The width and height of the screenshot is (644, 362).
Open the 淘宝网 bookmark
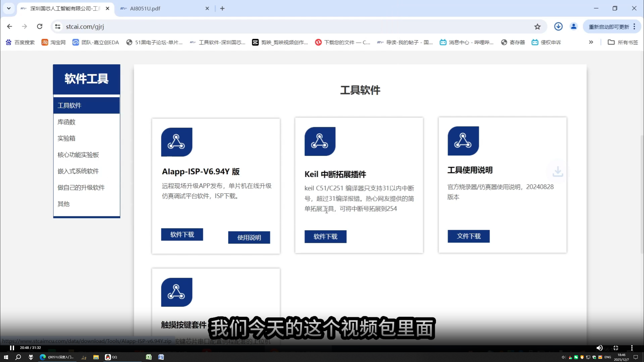pyautogui.click(x=54, y=42)
